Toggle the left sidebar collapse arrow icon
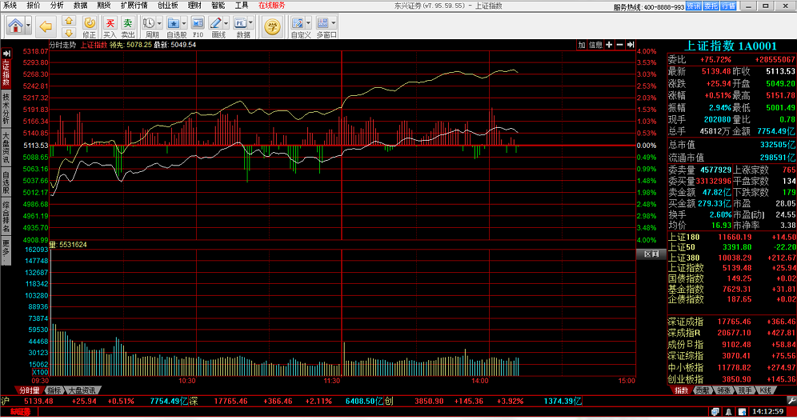The width and height of the screenshot is (797, 420). coord(6,53)
